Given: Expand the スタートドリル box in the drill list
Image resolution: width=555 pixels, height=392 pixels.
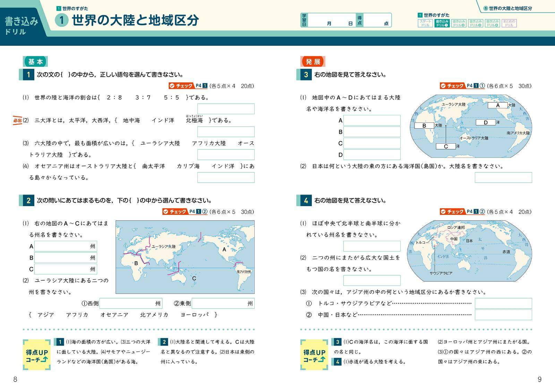Looking at the screenshot, I should tap(425, 23).
